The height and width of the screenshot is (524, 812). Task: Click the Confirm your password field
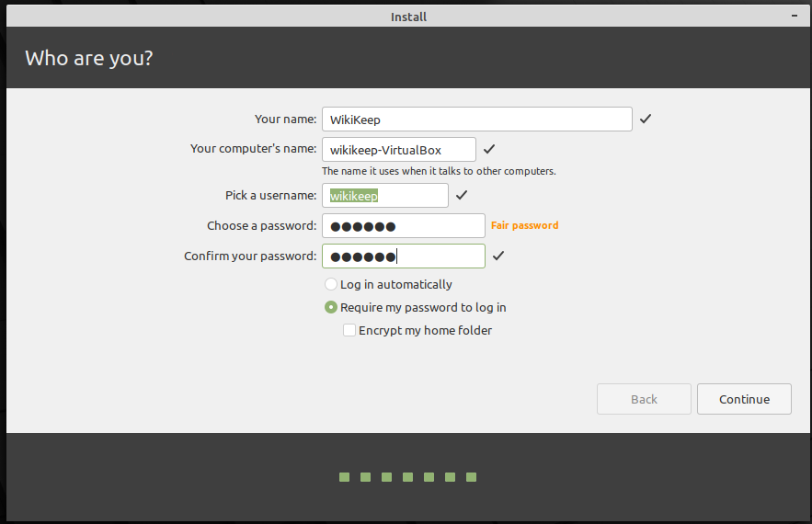(x=404, y=256)
